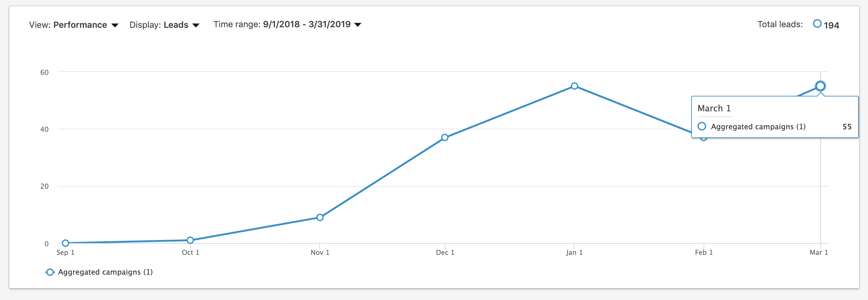Toggle Aggregated campaigns legend circle icon
This screenshot has width=868, height=300.
(50, 272)
